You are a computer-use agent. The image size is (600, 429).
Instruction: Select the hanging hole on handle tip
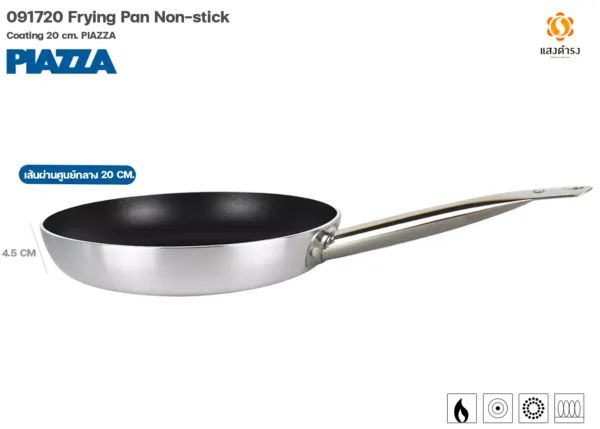coord(577,188)
